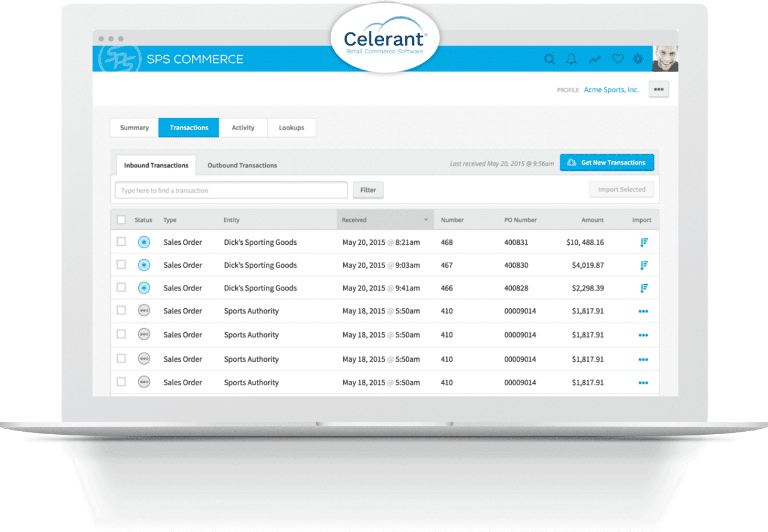Screen dimensions: 768x532
Task: Click Get New Transactions button
Action: point(607,163)
